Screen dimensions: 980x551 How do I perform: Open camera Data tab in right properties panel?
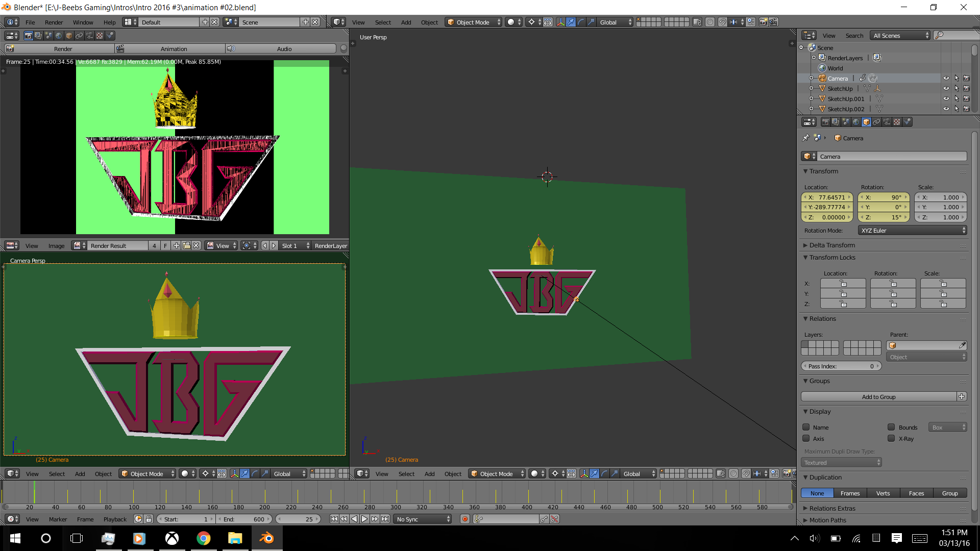point(887,122)
